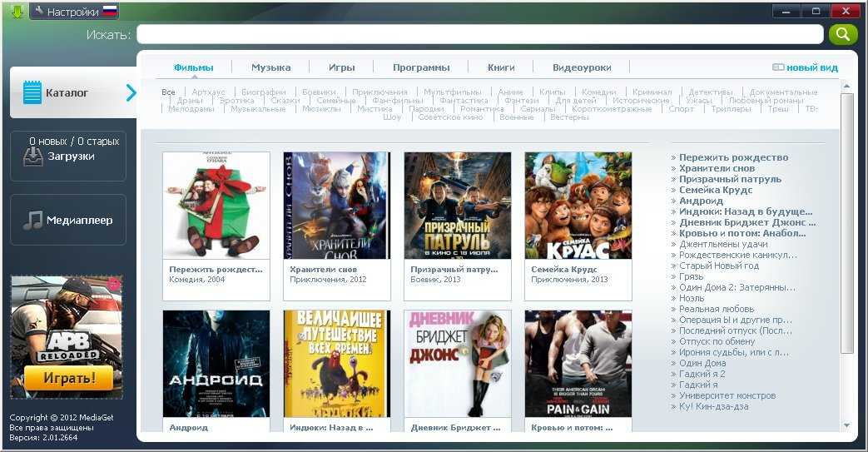This screenshot has width=868, height=452.
Task: Filter by genre Сериалы
Action: coord(538,108)
